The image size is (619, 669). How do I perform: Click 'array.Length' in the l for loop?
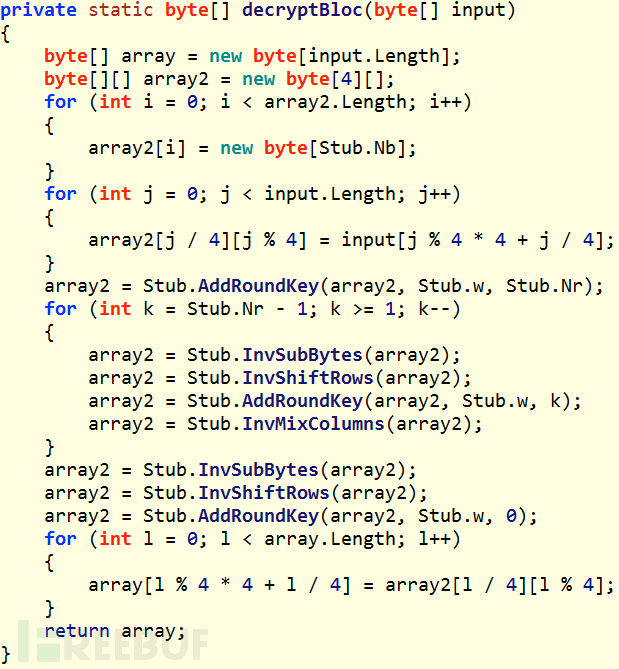(x=334, y=539)
